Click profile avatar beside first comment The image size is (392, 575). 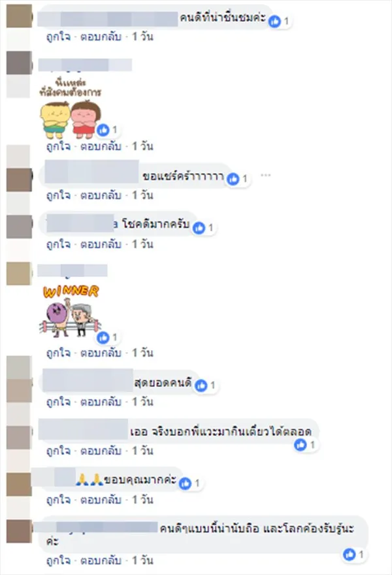[19, 16]
